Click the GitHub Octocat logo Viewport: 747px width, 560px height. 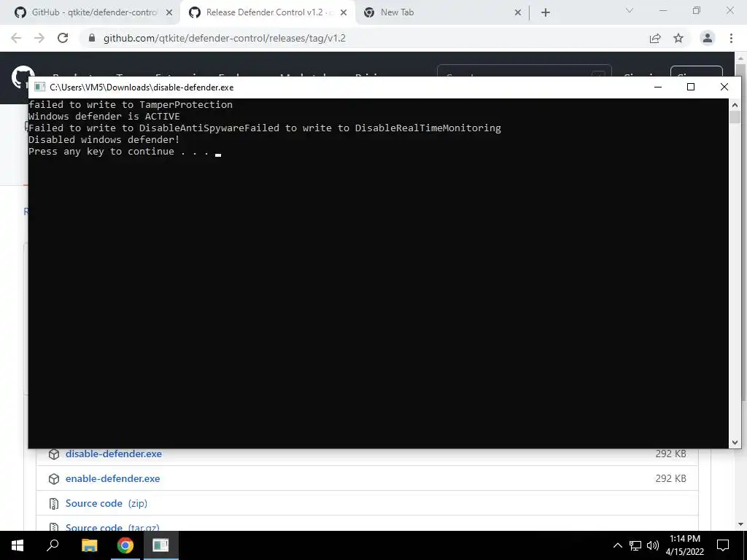pyautogui.click(x=23, y=76)
